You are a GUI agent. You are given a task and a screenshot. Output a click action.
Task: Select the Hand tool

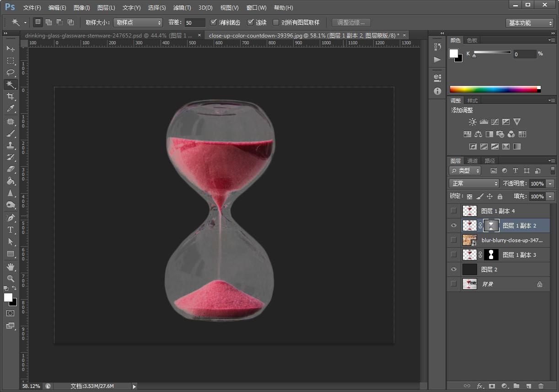10,266
